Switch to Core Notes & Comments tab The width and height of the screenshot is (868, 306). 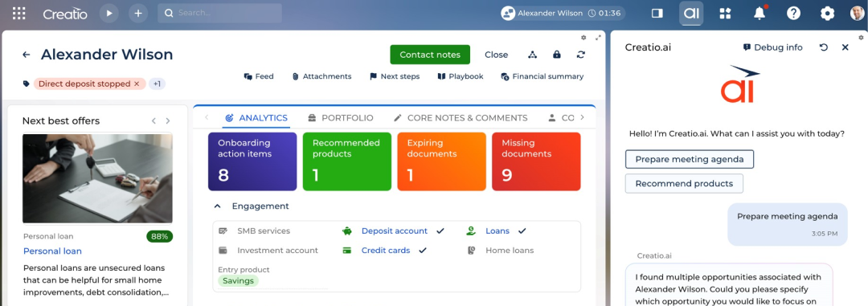(461, 118)
